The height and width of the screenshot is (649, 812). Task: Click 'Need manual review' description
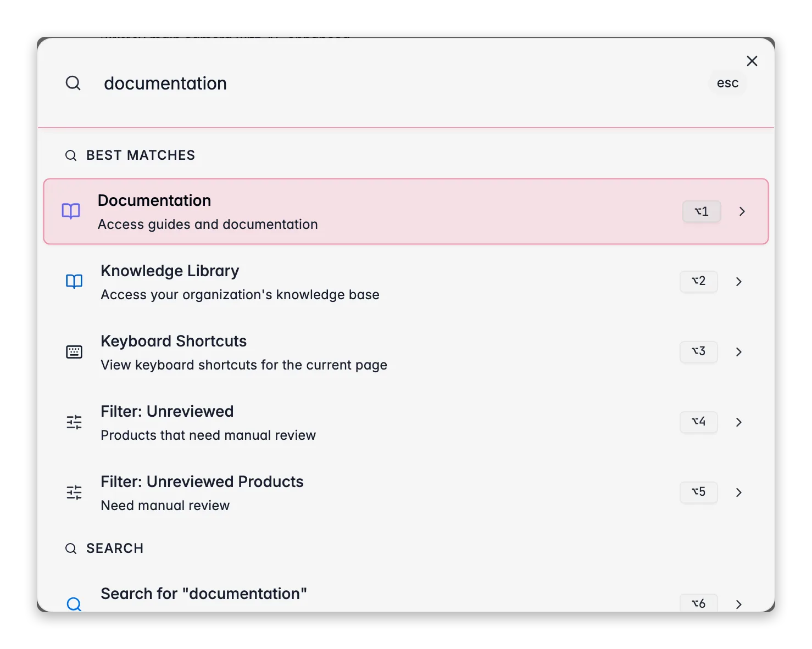(165, 506)
